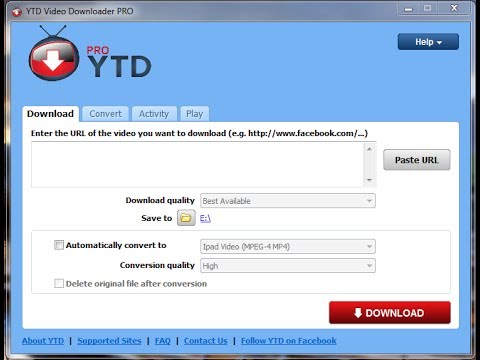Click the URL box scroll up arrow
The height and width of the screenshot is (360, 480).
(369, 149)
